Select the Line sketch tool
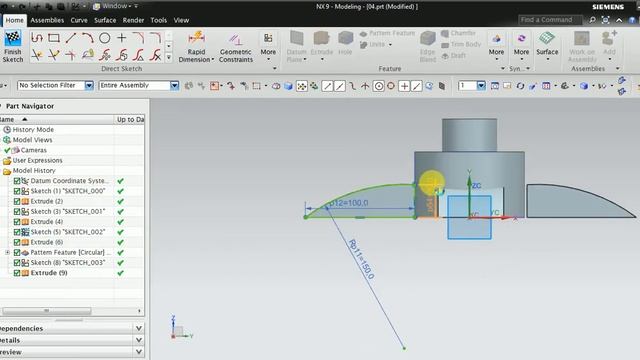640x360 pixels. click(x=71, y=38)
